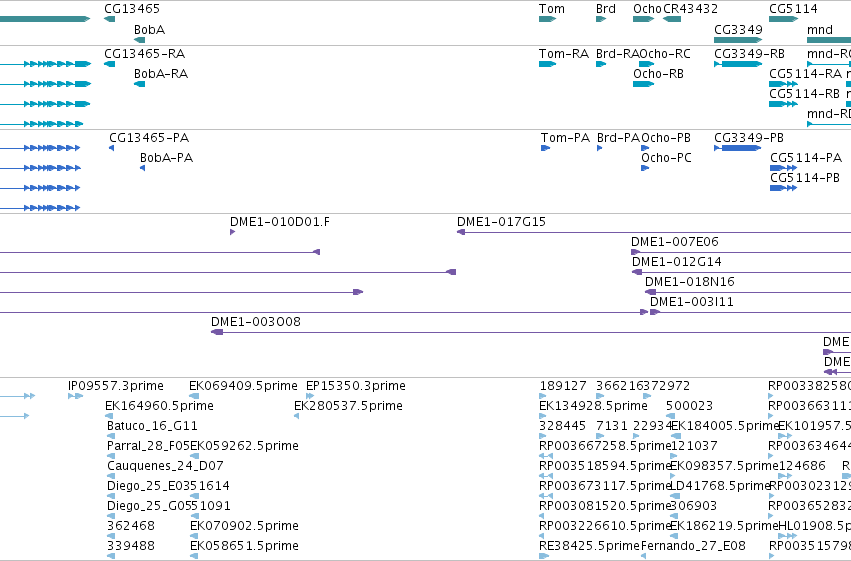This screenshot has height=561, width=851.
Task: Select transcript CG3349-RB
Action: click(738, 64)
